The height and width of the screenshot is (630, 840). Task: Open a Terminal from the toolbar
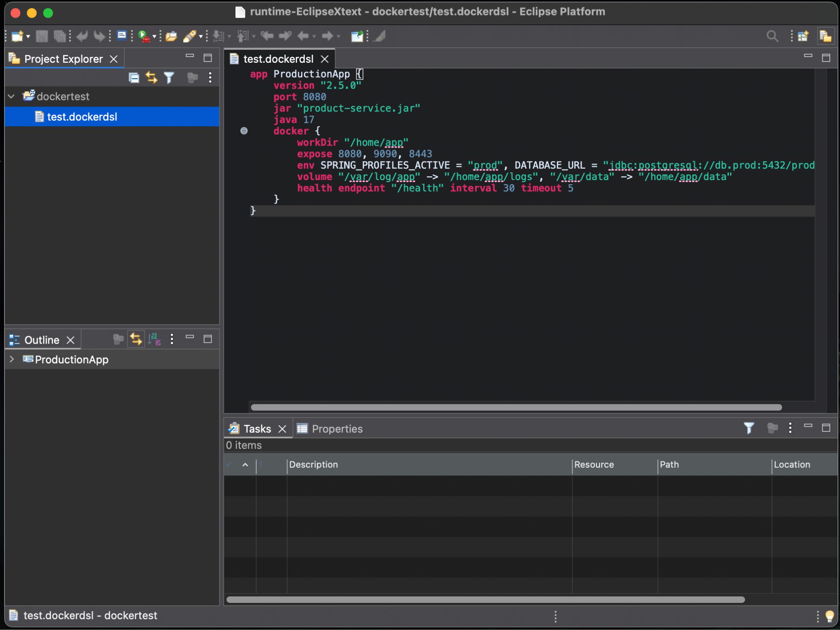(121, 36)
